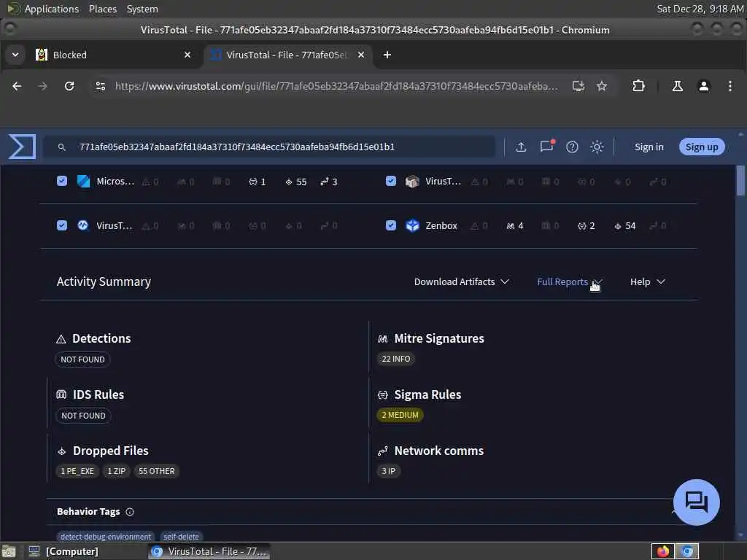Click the 22 INFO Mitre badge
Viewport: 747px width, 560px height.
[395, 359]
